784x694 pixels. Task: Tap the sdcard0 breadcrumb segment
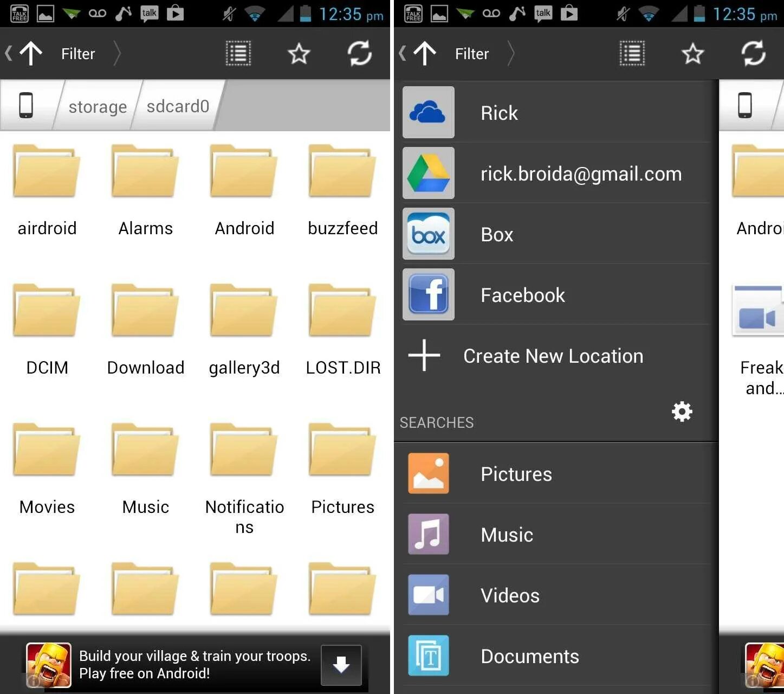pos(178,106)
